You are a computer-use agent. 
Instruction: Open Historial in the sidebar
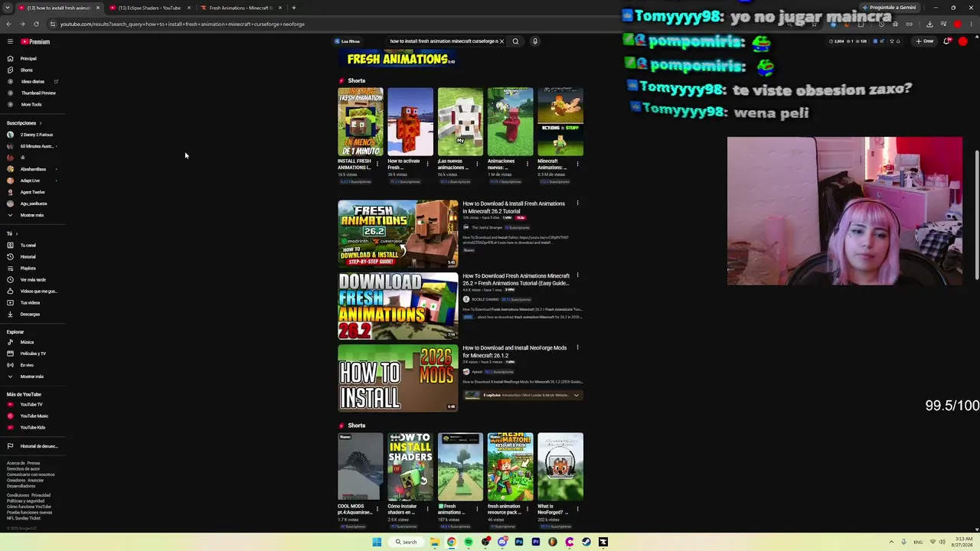pyautogui.click(x=28, y=256)
